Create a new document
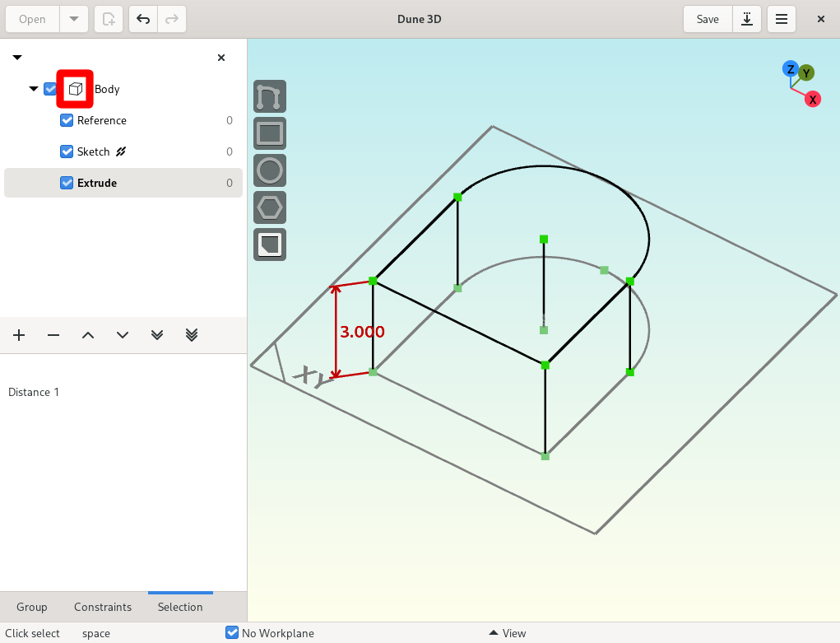840x643 pixels. [x=109, y=19]
